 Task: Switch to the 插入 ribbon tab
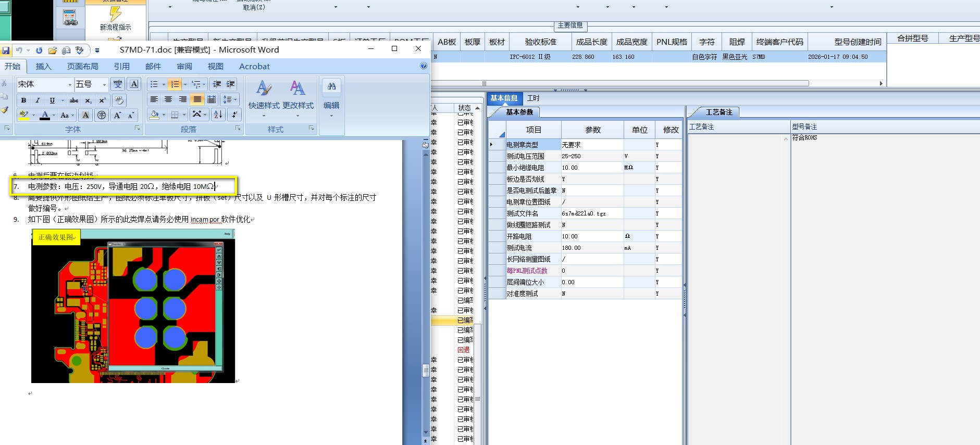click(44, 66)
